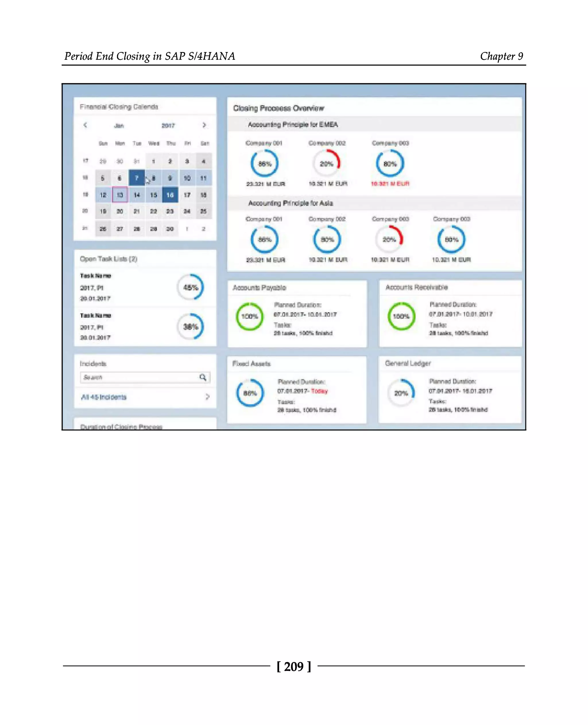Pick January 20 in the calendar

click(119, 211)
